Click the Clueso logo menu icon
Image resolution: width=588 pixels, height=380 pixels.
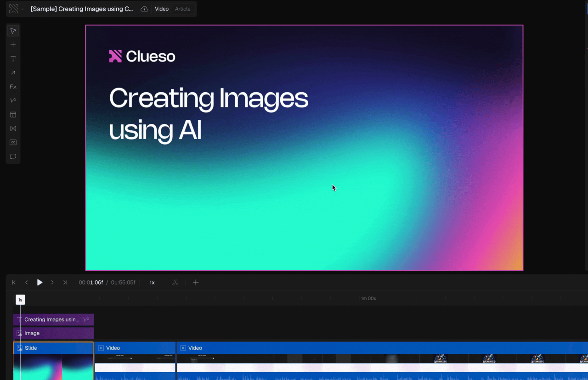(x=13, y=9)
